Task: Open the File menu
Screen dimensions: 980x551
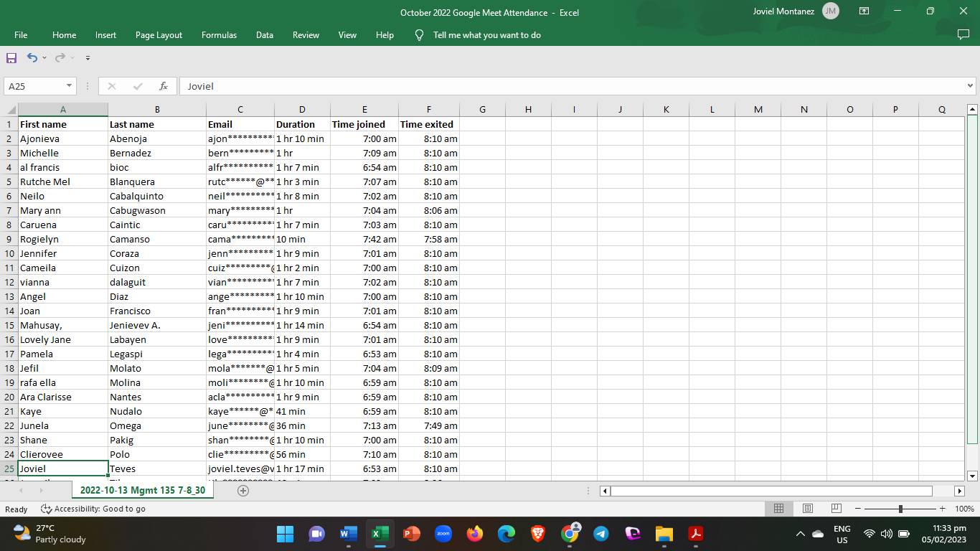Action: tap(21, 35)
